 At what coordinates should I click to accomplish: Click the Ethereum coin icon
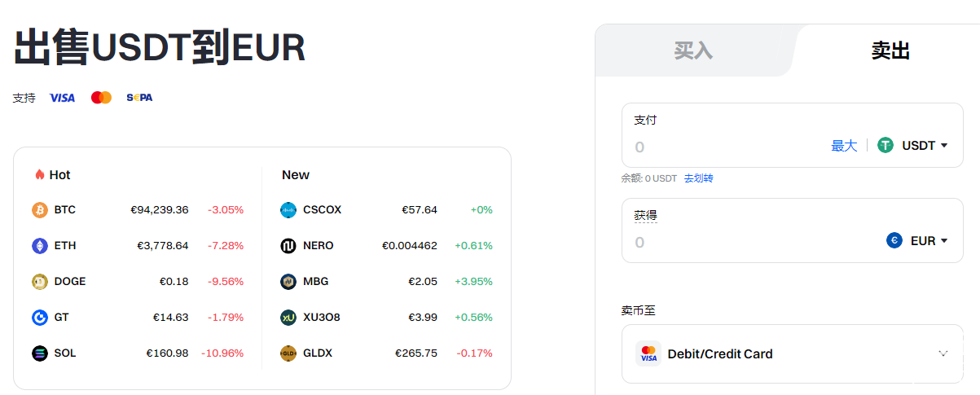40,246
